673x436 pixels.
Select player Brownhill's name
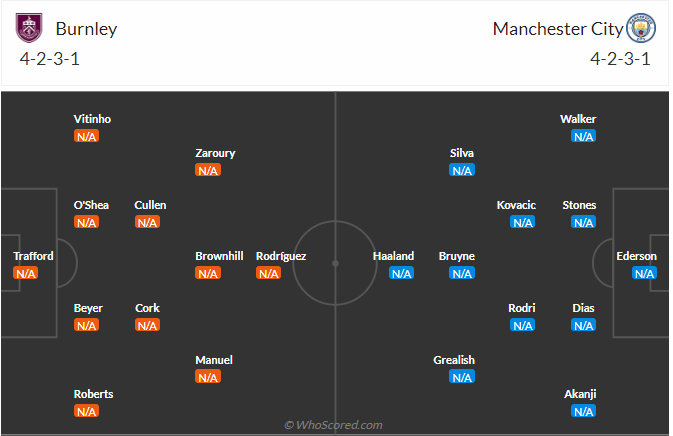pyautogui.click(x=219, y=256)
